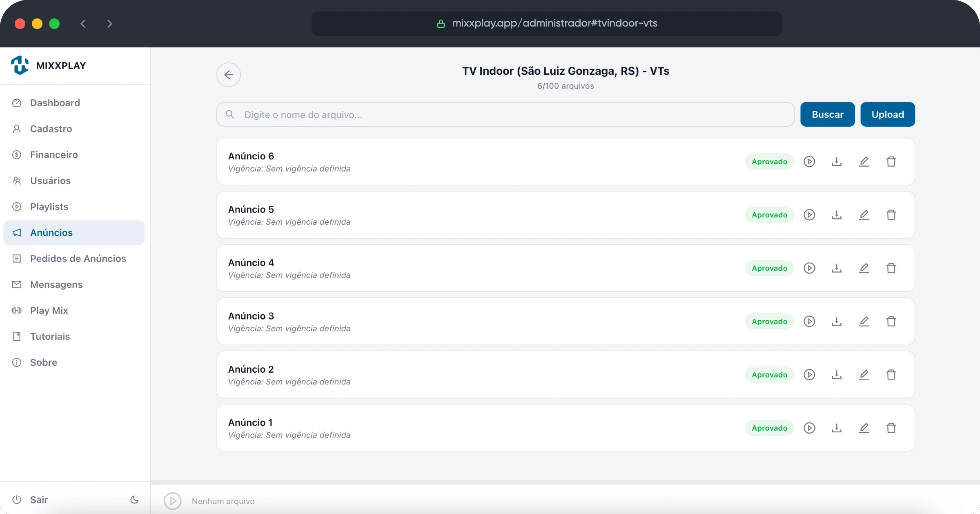Download the Anúncio 1 file
Screen dimensions: 980x514
coord(837,428)
